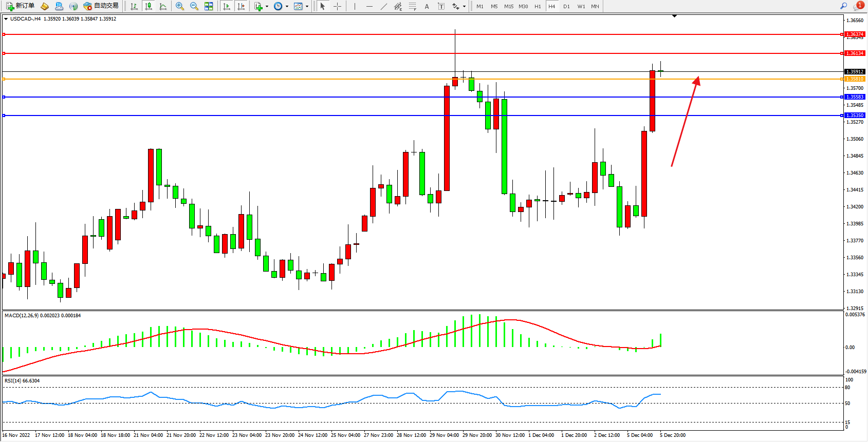Zoom in on the chart
868x442 pixels.
[x=179, y=6]
